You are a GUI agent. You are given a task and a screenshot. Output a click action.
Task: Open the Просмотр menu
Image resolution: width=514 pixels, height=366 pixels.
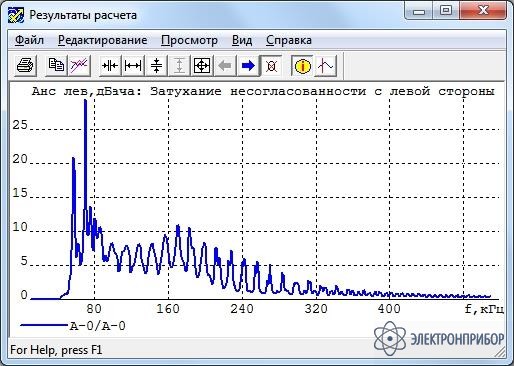point(189,40)
